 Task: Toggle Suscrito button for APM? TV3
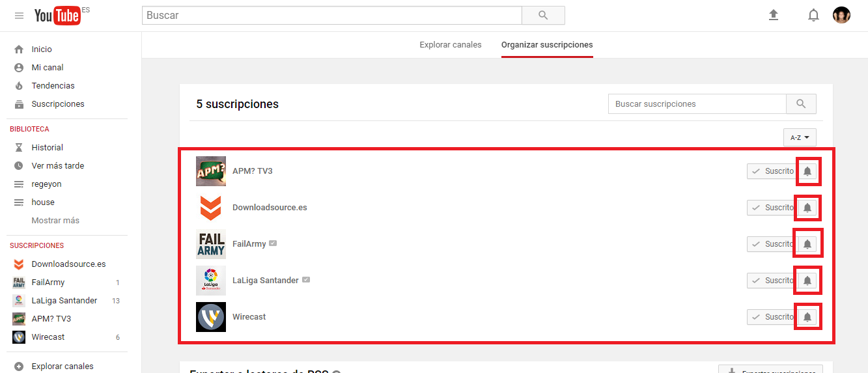[x=771, y=171]
